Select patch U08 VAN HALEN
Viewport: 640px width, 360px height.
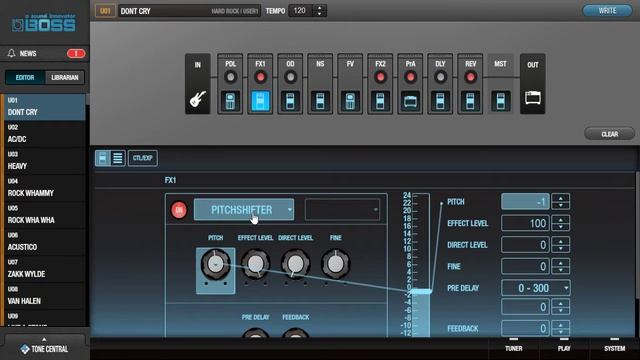(45, 296)
